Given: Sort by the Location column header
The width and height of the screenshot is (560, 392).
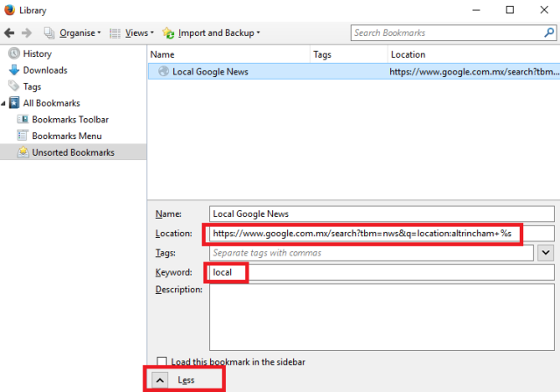Looking at the screenshot, I should [x=474, y=54].
